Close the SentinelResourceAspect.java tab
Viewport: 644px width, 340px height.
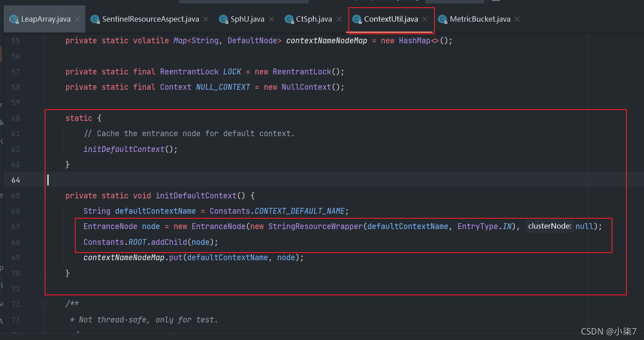point(206,19)
